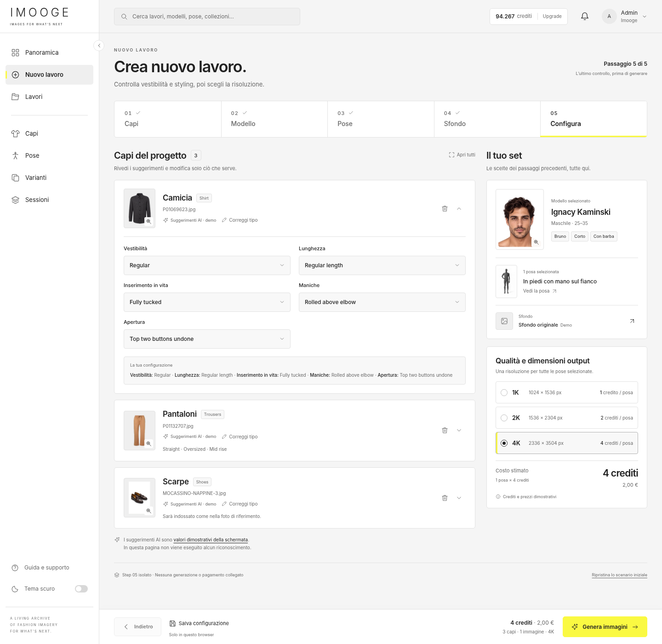Select the 2K resolution option
Image resolution: width=662 pixels, height=644 pixels.
tap(567, 418)
